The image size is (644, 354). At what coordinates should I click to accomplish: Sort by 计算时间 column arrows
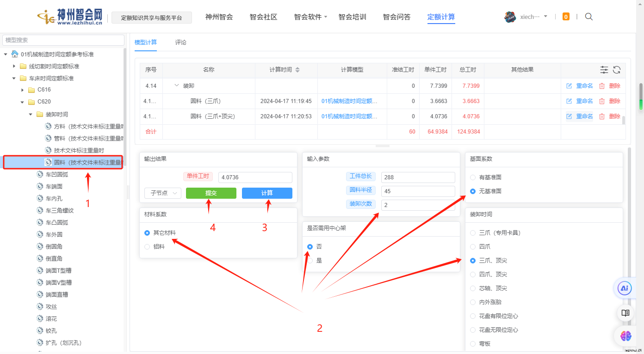(297, 70)
